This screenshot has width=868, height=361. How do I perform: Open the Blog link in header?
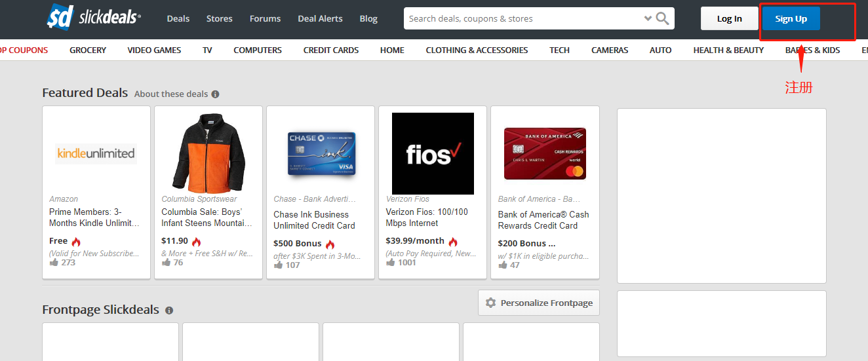tap(368, 18)
